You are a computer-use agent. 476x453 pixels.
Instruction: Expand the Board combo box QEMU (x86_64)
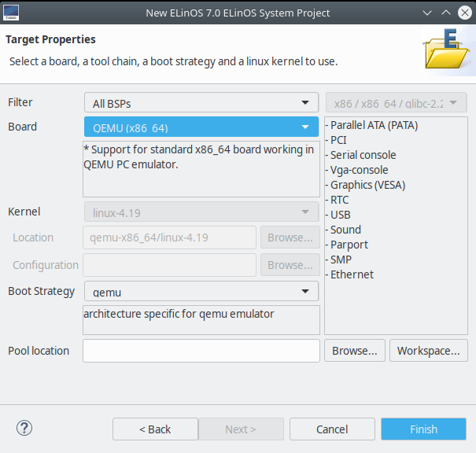pyautogui.click(x=201, y=127)
